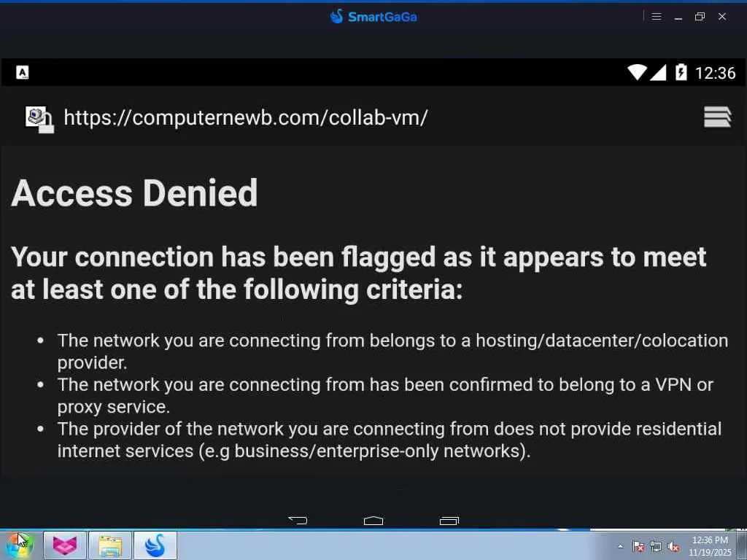
Task: Click the muted volume tray icon
Action: click(x=673, y=546)
